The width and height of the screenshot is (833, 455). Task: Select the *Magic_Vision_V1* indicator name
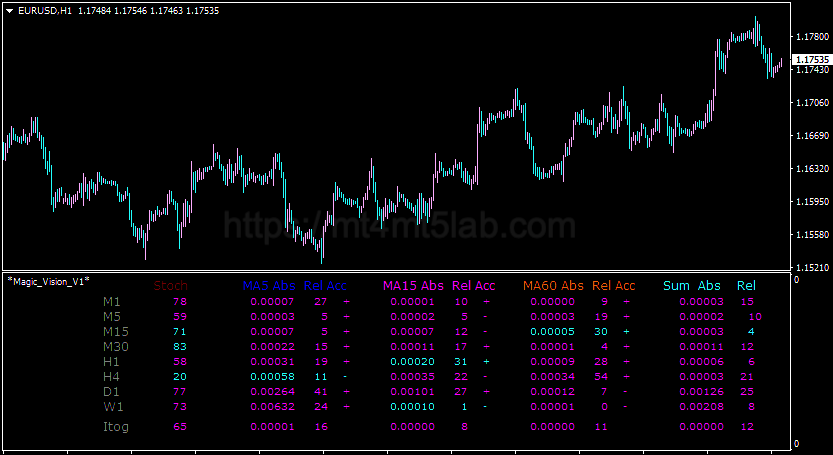48,281
